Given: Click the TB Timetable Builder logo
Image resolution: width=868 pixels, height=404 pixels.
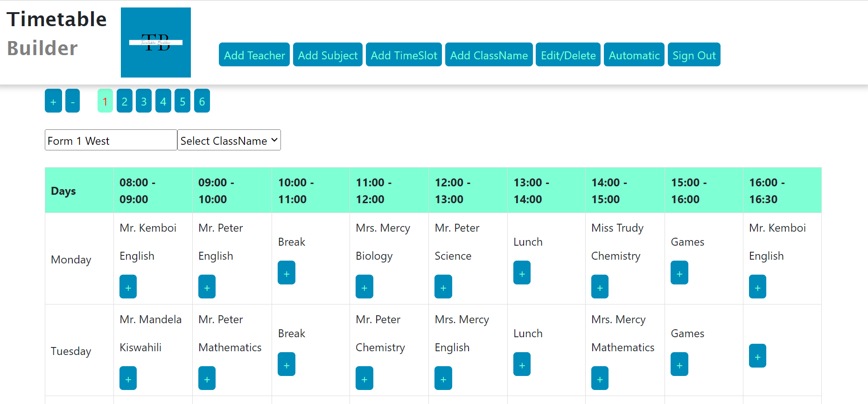Looking at the screenshot, I should [155, 43].
